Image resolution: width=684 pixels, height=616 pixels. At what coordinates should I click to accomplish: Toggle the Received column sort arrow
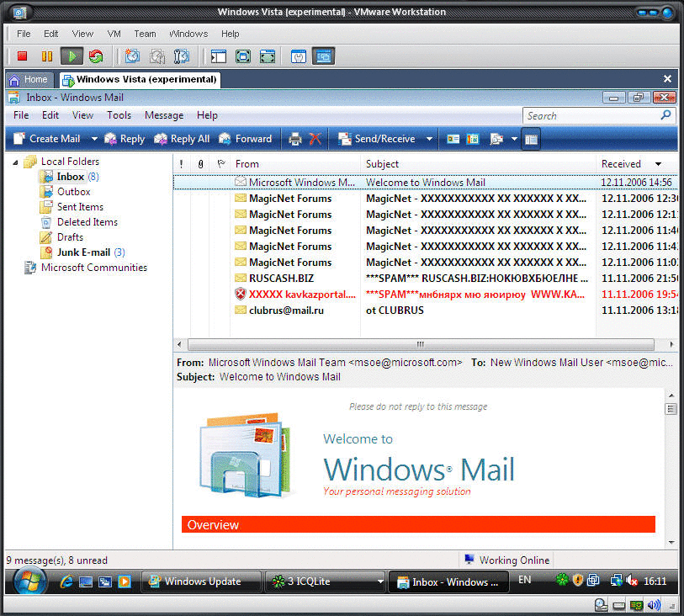(658, 164)
